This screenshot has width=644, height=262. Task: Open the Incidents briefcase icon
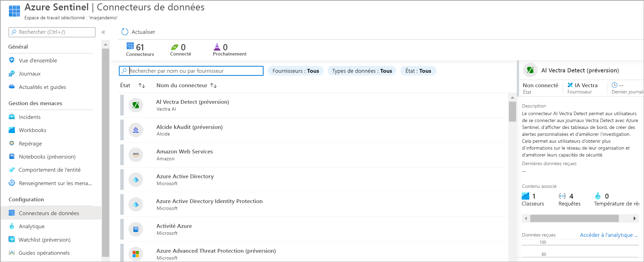coord(12,117)
